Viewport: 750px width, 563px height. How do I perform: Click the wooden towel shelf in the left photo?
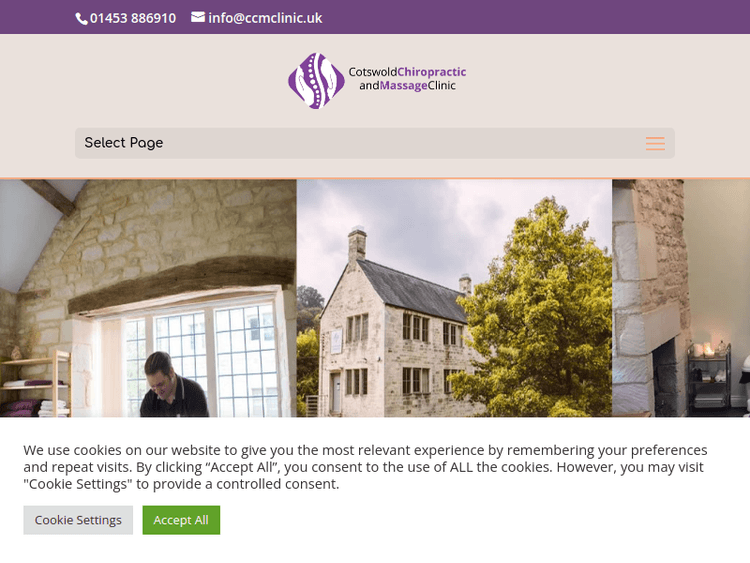pyautogui.click(x=36, y=384)
